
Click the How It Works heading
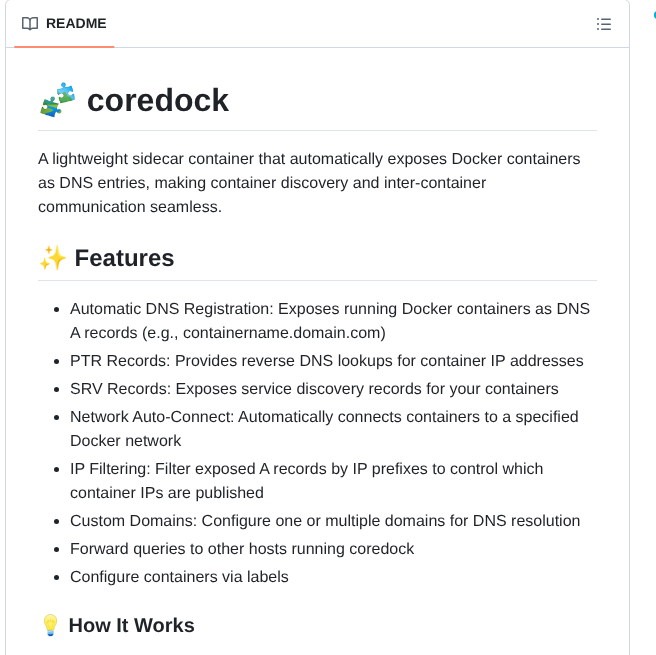131,625
